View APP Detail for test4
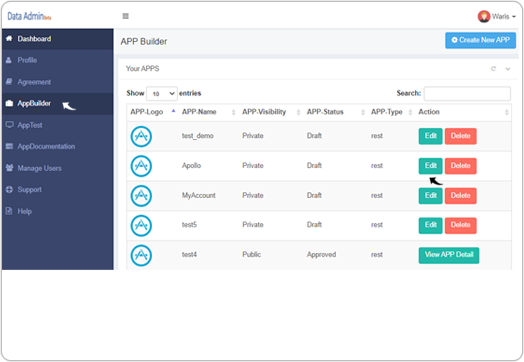Screen dimensions: 524x362 [x=449, y=255]
